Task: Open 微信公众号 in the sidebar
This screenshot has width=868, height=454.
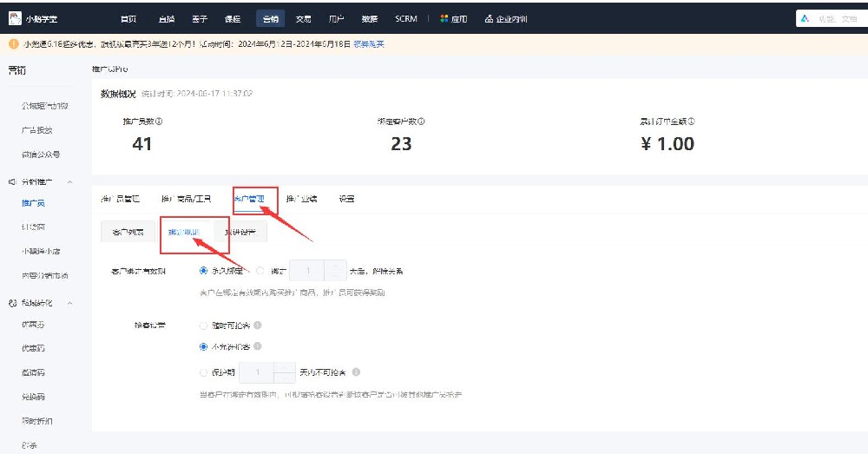Action: coord(41,155)
